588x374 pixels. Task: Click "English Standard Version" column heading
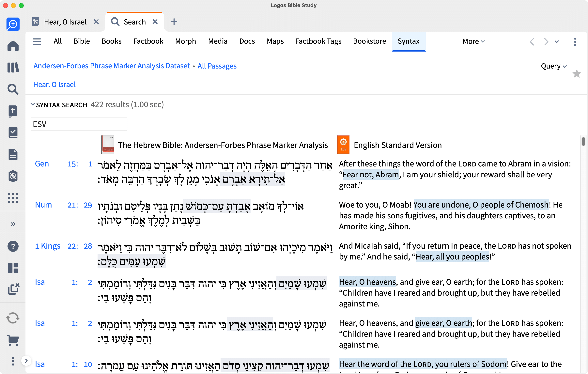pos(397,145)
